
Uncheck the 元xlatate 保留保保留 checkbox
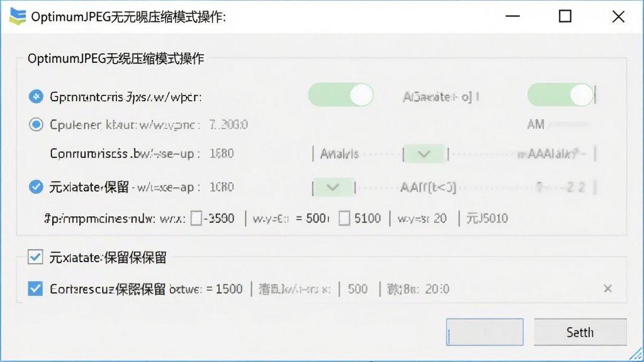(x=35, y=257)
